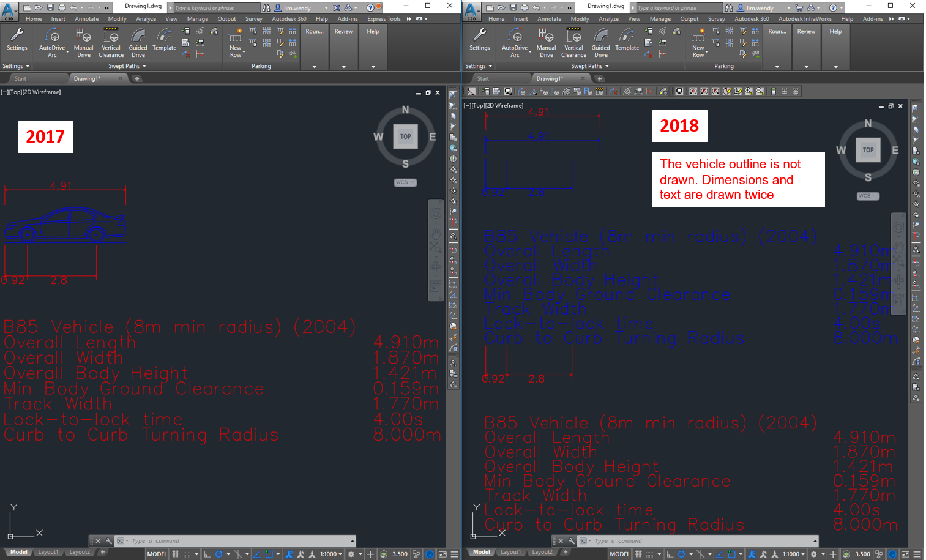Open the Annotate ribbon tab in the 2017 window
This screenshot has width=926, height=560.
pos(86,19)
